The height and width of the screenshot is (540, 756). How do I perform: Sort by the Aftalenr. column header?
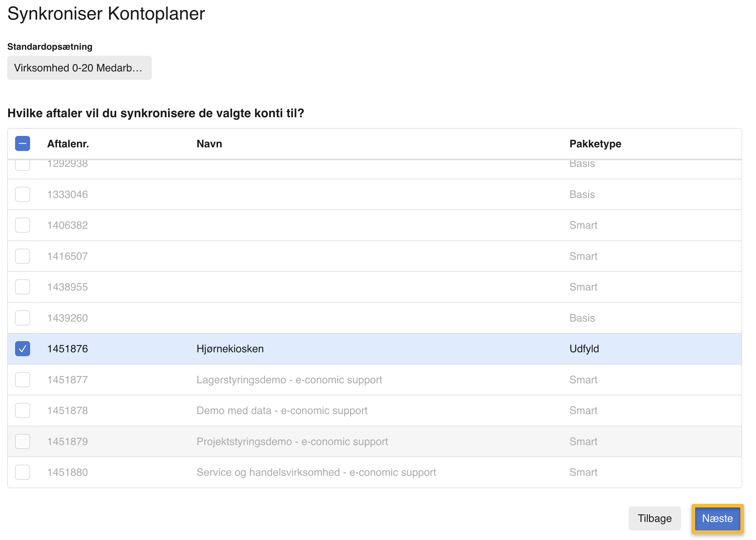tap(68, 144)
